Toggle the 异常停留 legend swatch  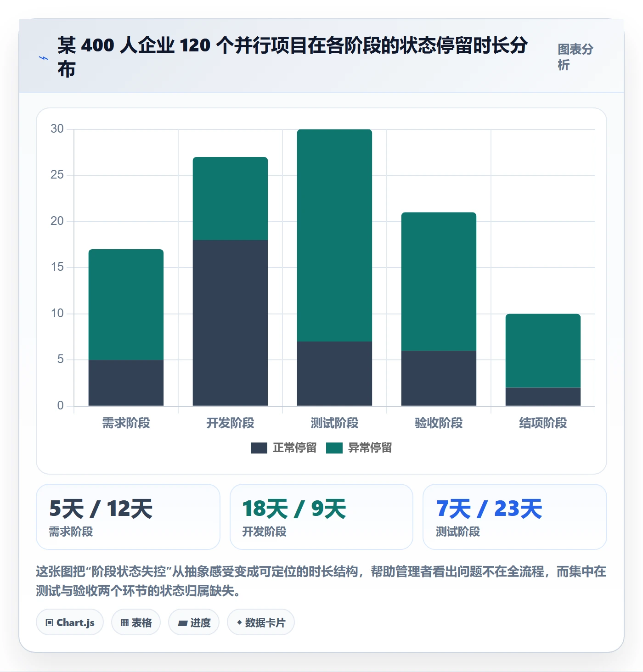[x=334, y=448]
